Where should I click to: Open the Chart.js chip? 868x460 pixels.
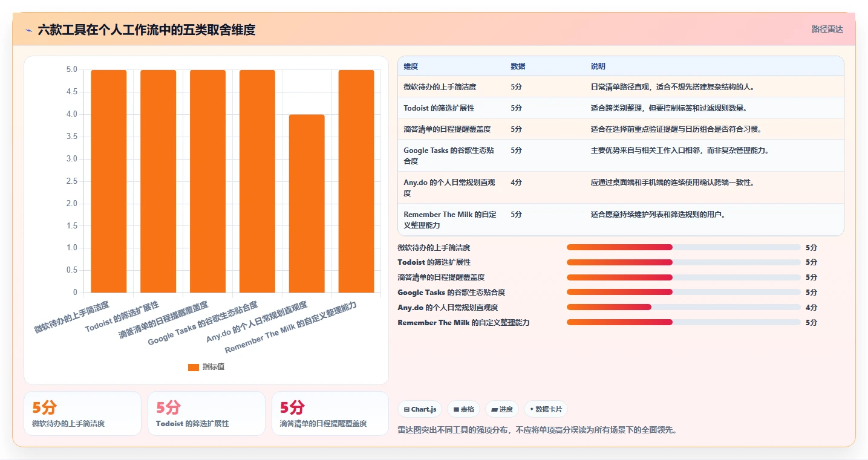pos(420,409)
